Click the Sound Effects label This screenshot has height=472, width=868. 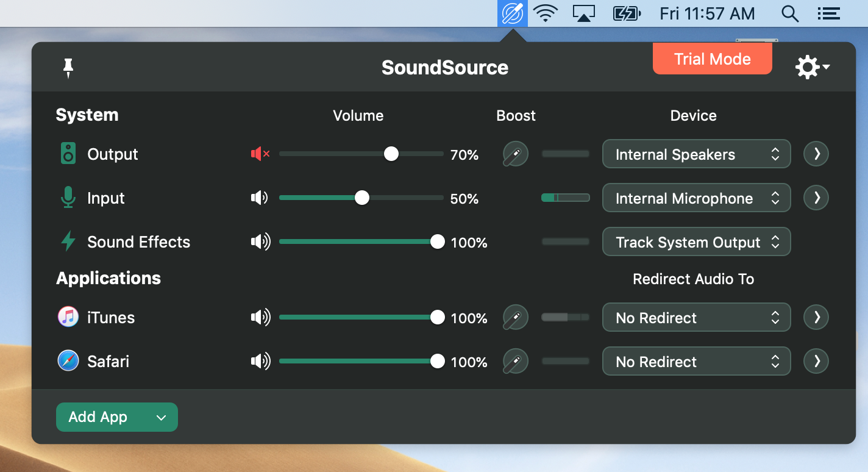139,242
